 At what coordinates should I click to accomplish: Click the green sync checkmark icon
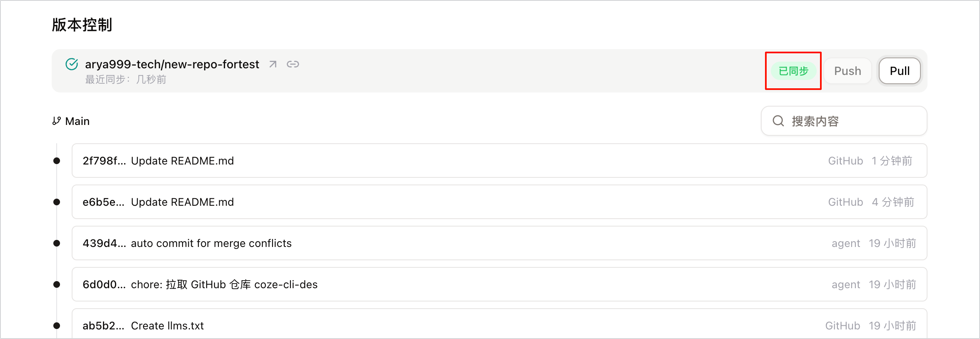coord(72,64)
